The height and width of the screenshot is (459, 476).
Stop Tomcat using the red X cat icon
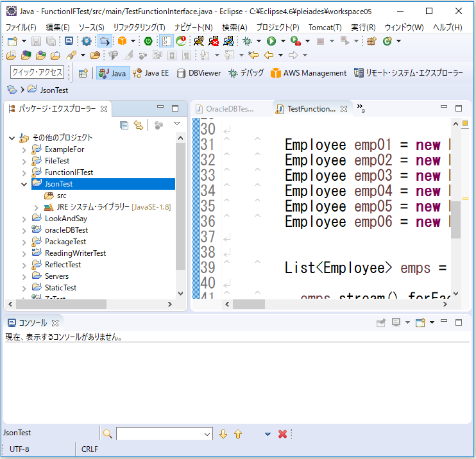(214, 41)
